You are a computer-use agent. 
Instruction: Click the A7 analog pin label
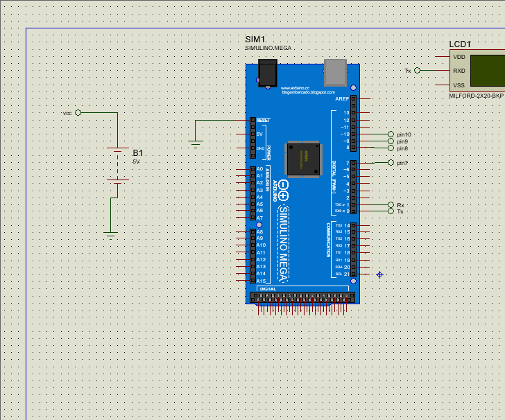259,218
